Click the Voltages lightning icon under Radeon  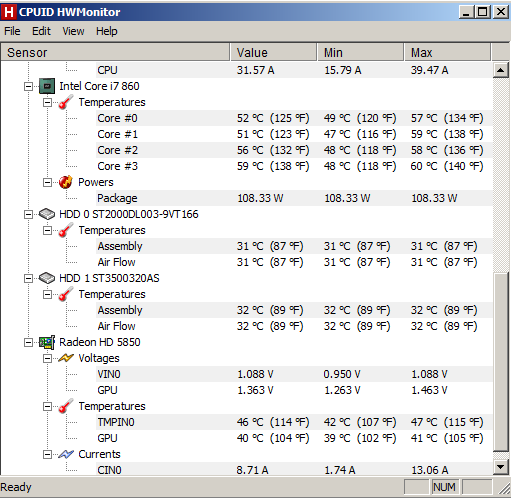[66, 358]
